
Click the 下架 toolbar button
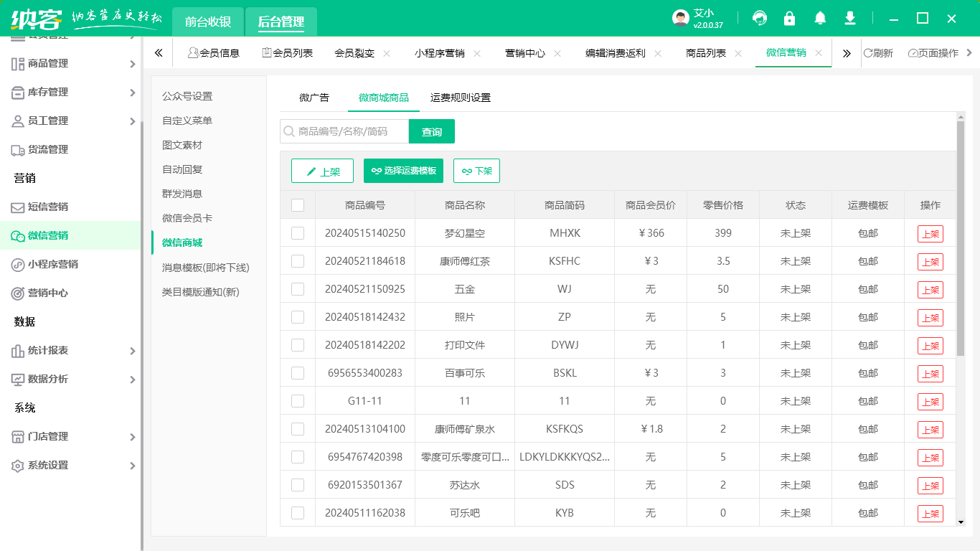[x=476, y=171]
